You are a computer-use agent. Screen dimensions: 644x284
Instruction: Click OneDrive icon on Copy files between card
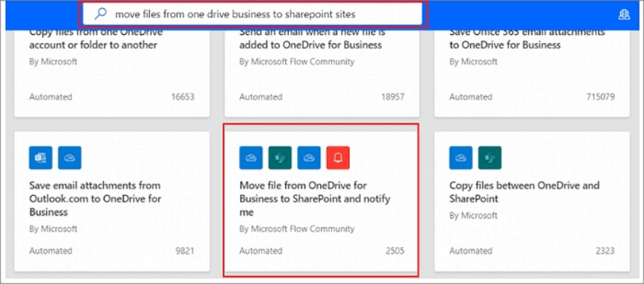461,158
